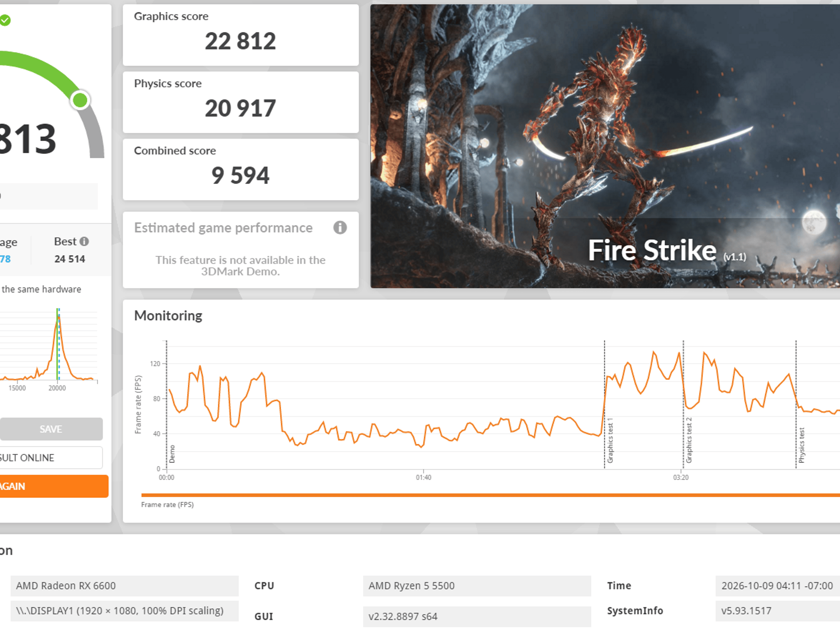Viewport: 840px width, 630px height.
Task: Click the greyed-out SAVE button
Action: coord(51,429)
